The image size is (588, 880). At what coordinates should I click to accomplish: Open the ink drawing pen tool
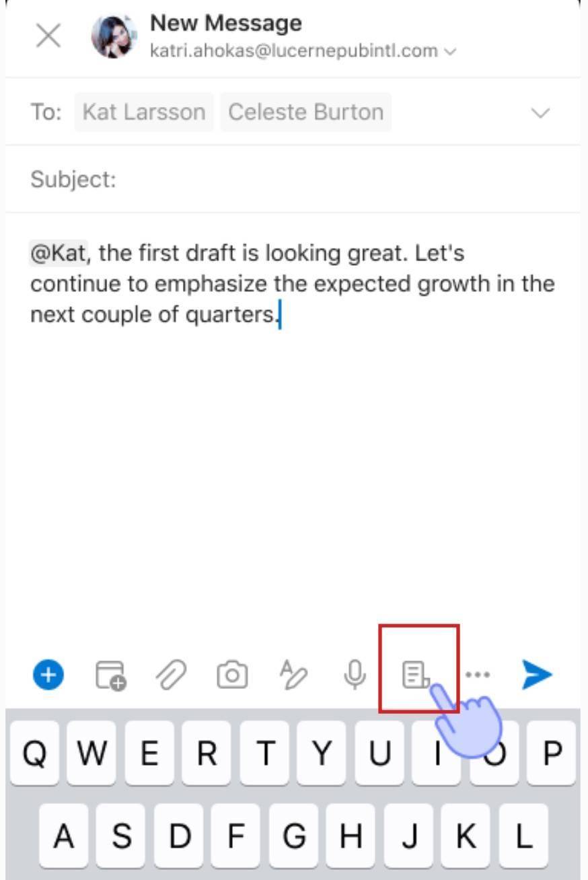pyautogui.click(x=294, y=675)
